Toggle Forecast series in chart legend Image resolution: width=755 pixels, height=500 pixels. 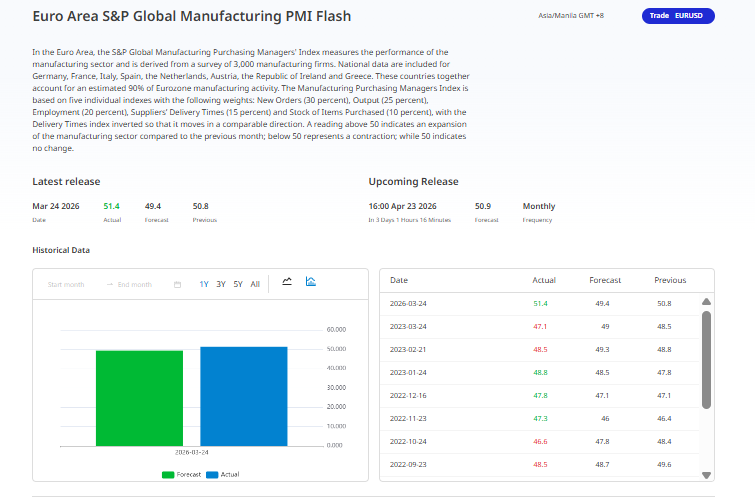[182, 474]
